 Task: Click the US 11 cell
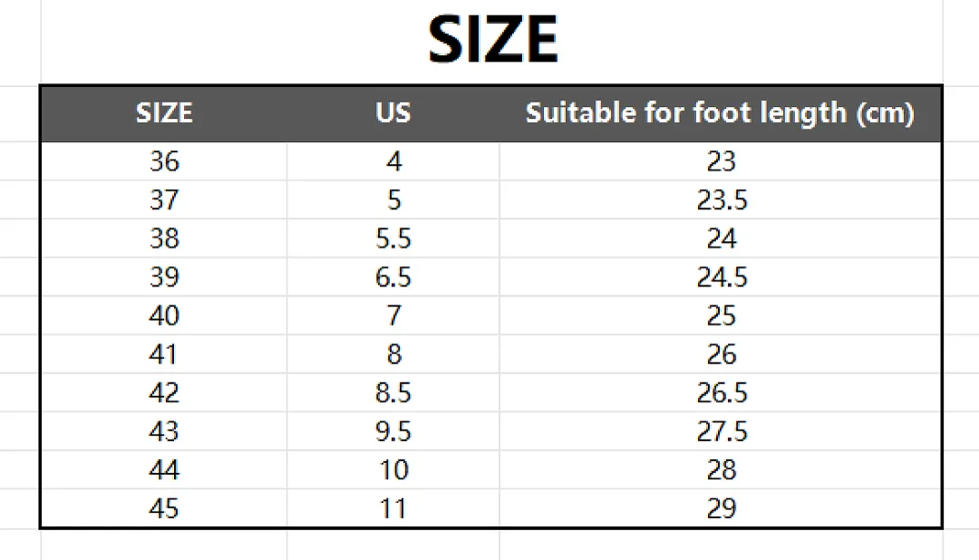[393, 508]
